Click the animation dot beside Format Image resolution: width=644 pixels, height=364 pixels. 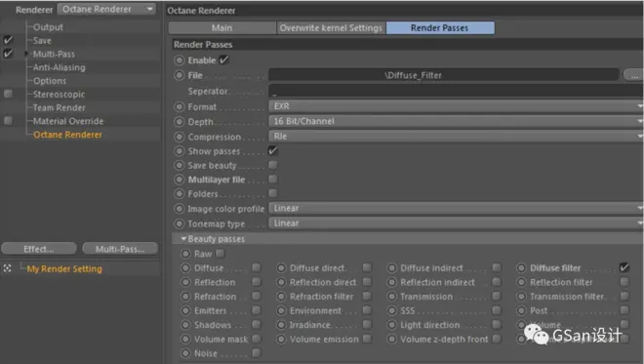click(180, 107)
